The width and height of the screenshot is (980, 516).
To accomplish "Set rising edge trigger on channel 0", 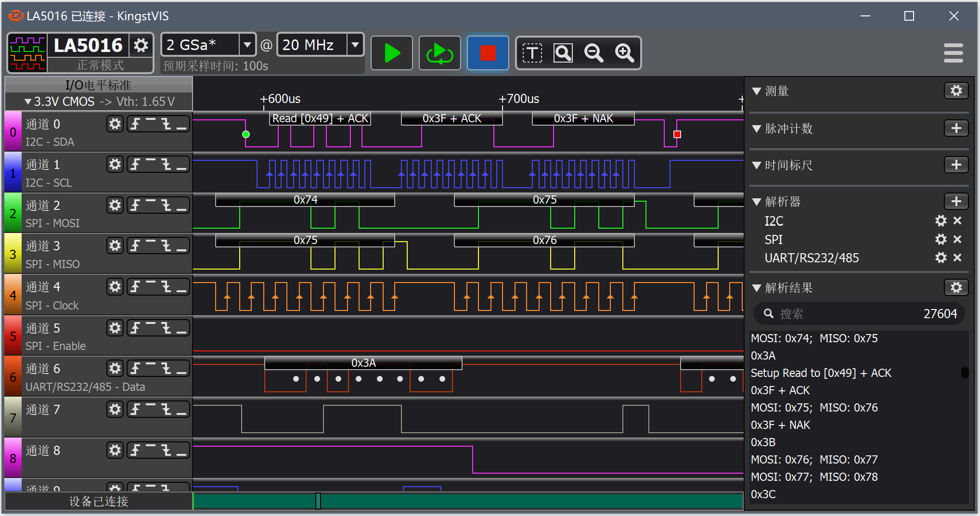I will pyautogui.click(x=135, y=124).
